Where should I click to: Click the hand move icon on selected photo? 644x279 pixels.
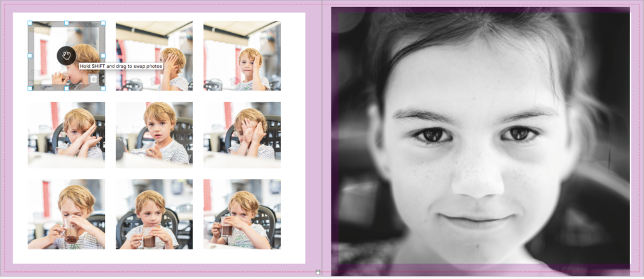click(x=67, y=55)
